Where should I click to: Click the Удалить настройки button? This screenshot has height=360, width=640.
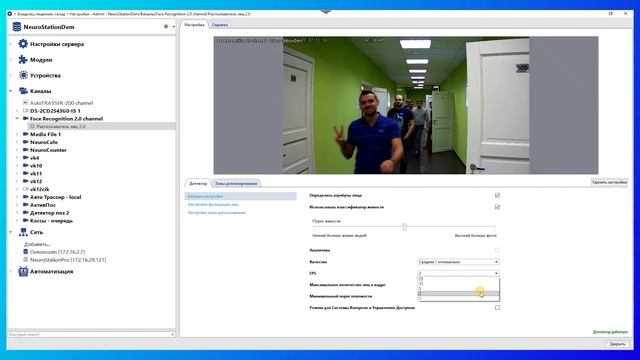[609, 182]
